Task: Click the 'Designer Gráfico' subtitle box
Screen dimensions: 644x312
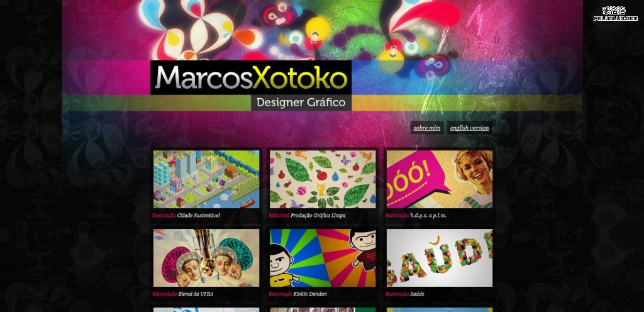Action: (x=301, y=103)
